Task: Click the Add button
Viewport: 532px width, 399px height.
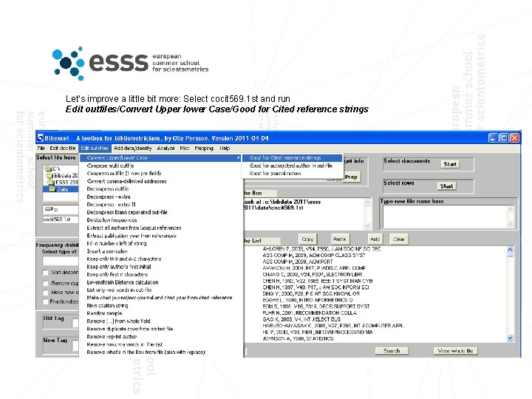Action: tap(375, 239)
